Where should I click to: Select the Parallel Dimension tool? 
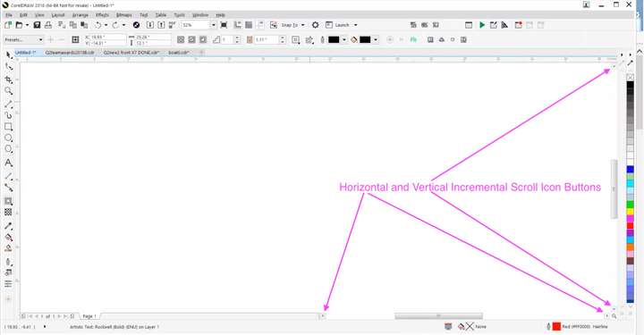pos(9,176)
